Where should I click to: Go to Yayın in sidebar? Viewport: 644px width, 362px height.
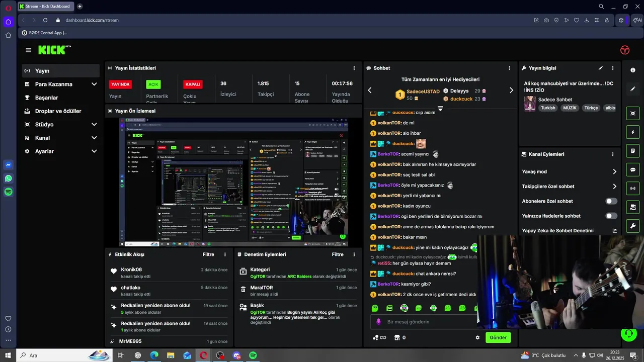61,71
